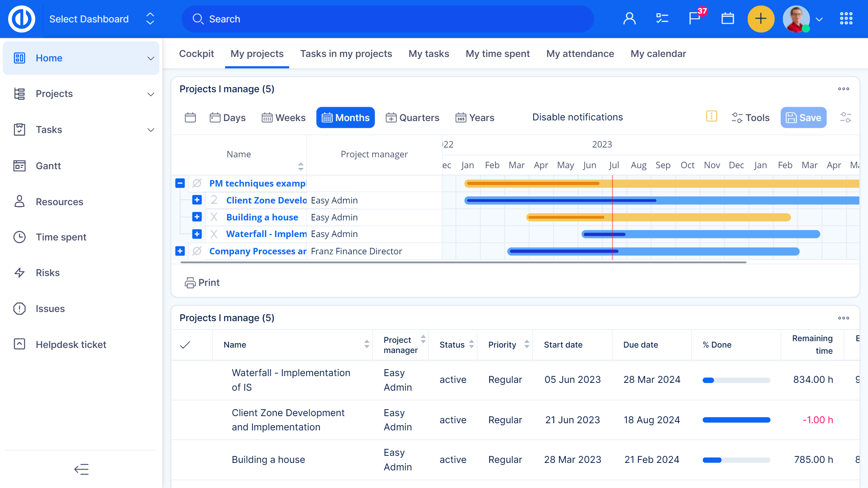The height and width of the screenshot is (488, 868).
Task: Click the Gantt info icon
Action: 711,116
